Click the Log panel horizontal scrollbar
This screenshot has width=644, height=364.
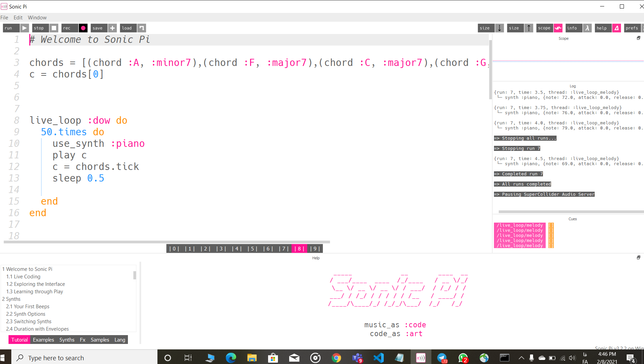pos(571,212)
